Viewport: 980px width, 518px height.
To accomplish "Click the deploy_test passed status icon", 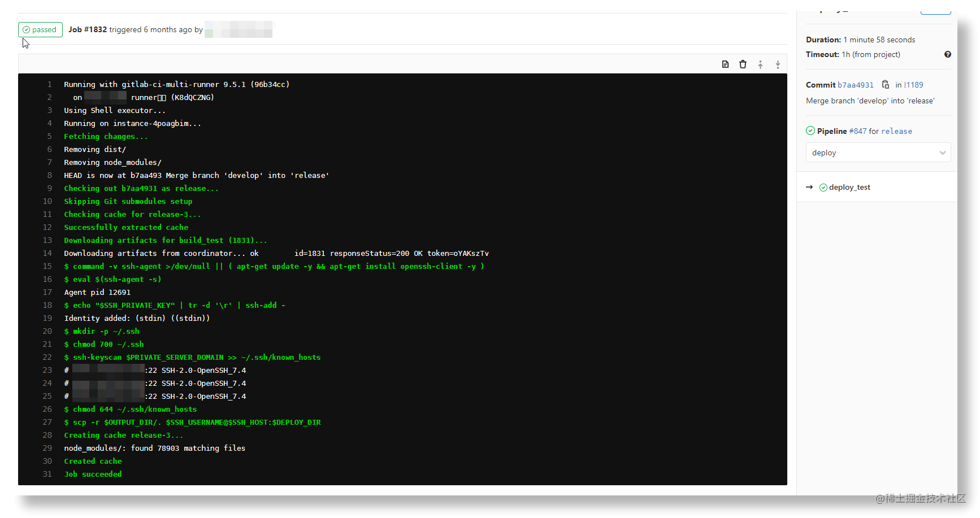I will click(823, 188).
